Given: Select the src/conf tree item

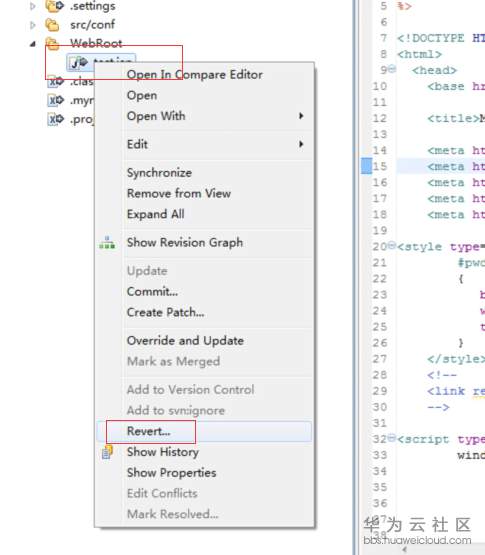Looking at the screenshot, I should tap(92, 25).
